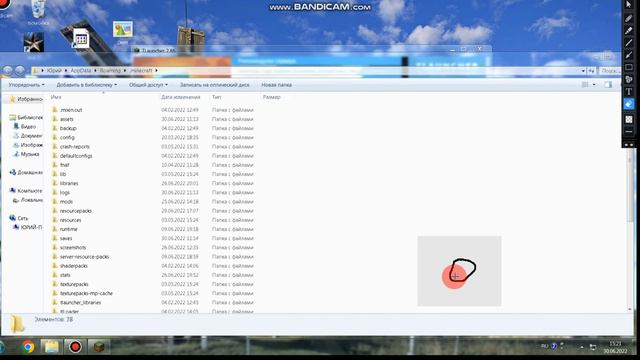Select the config folder

[x=67, y=138]
